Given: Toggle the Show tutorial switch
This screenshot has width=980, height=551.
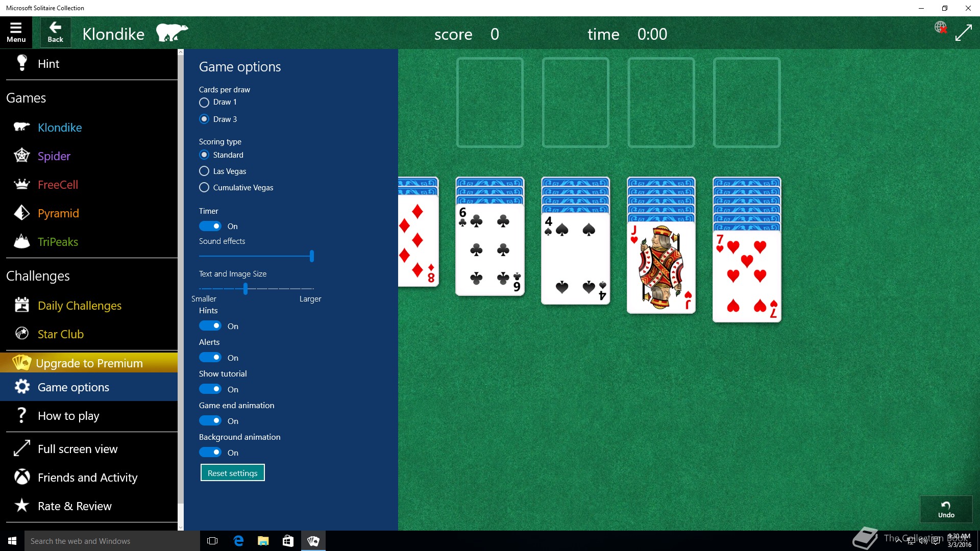Looking at the screenshot, I should point(210,389).
